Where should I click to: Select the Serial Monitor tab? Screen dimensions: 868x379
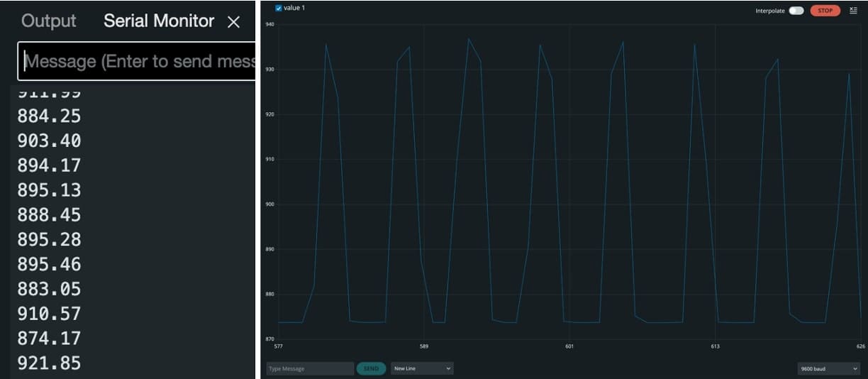point(159,21)
